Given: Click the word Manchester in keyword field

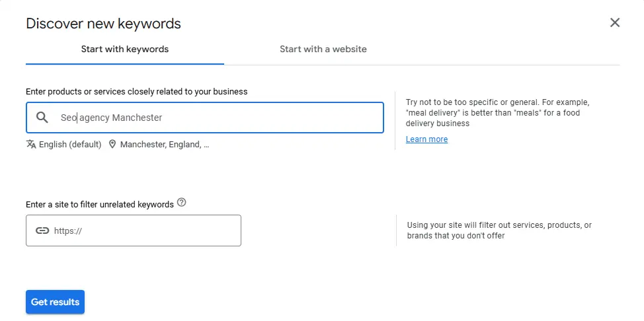Looking at the screenshot, I should 137,118.
